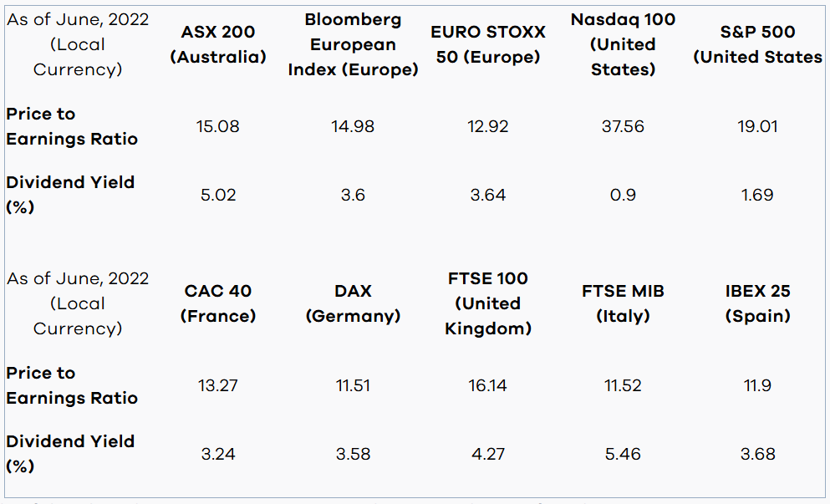Select the IBEX 25 (Spain) header
The height and width of the screenshot is (504, 830).
[x=758, y=303]
